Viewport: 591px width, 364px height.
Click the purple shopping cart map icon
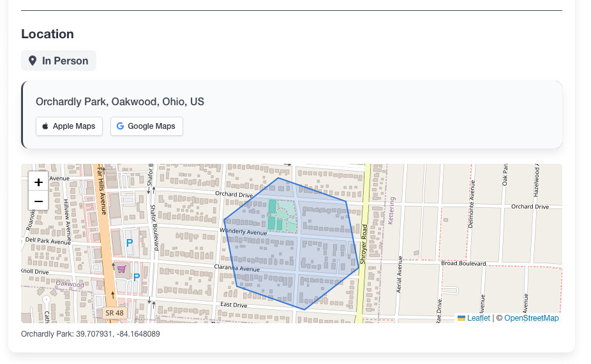pos(121,270)
